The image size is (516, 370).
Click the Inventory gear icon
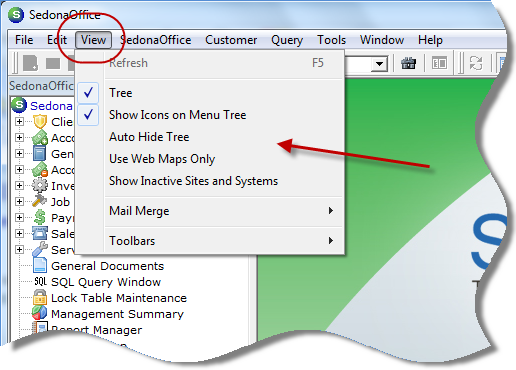40,186
